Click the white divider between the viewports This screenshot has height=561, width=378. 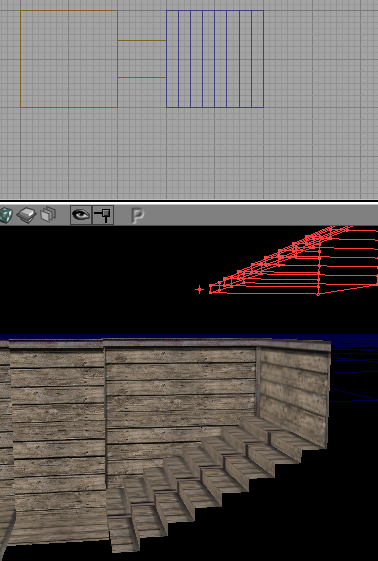(189, 202)
